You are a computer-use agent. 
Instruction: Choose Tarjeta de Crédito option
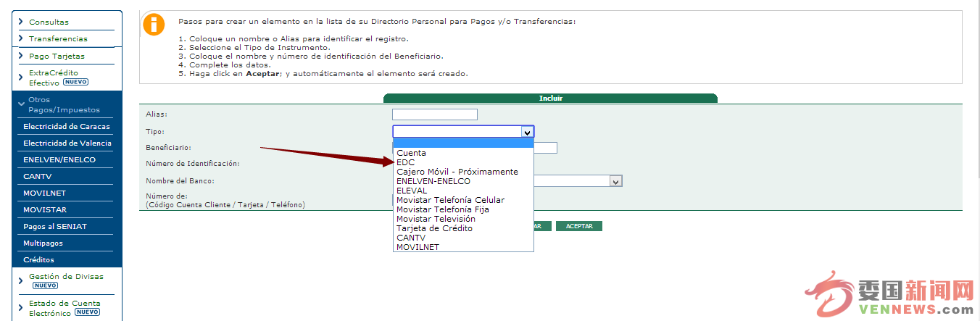pos(434,228)
